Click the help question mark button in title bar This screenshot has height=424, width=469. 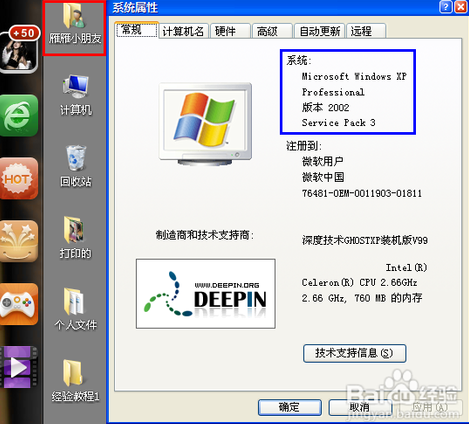click(x=446, y=7)
